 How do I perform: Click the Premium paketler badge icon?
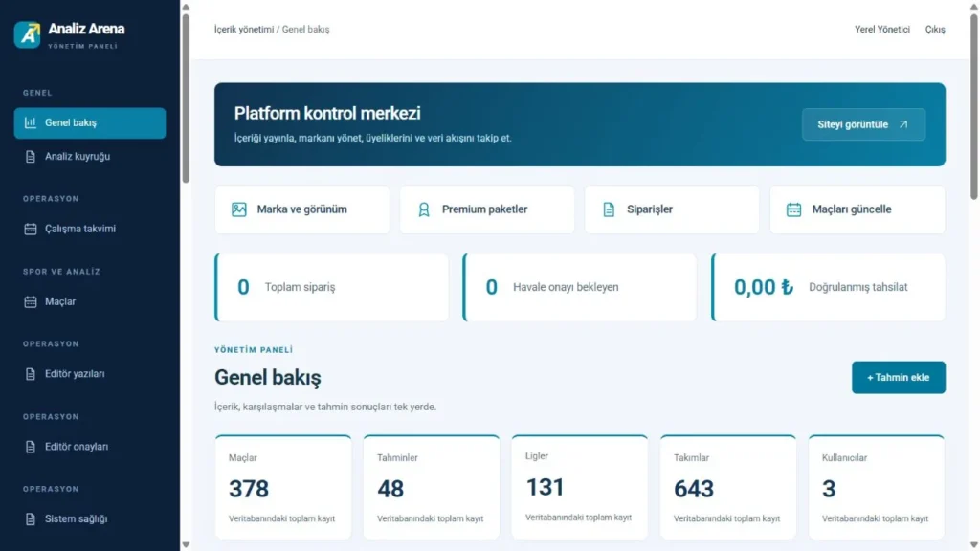(x=424, y=209)
